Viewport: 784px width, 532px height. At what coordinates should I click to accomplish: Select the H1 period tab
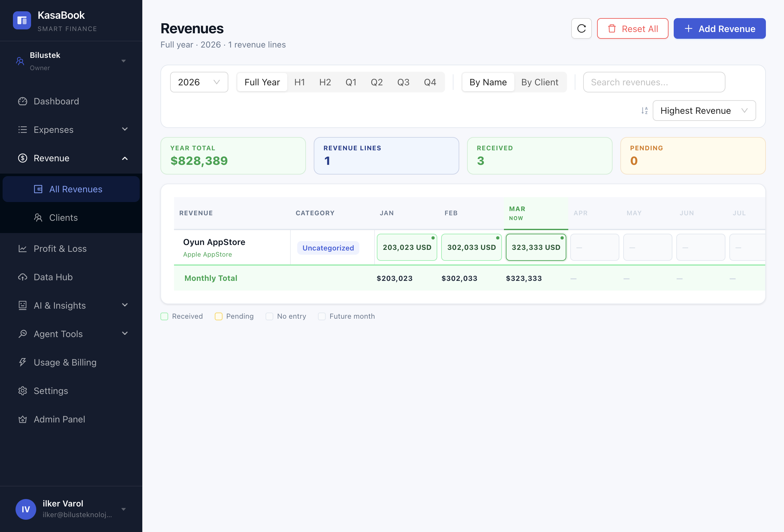pos(299,82)
